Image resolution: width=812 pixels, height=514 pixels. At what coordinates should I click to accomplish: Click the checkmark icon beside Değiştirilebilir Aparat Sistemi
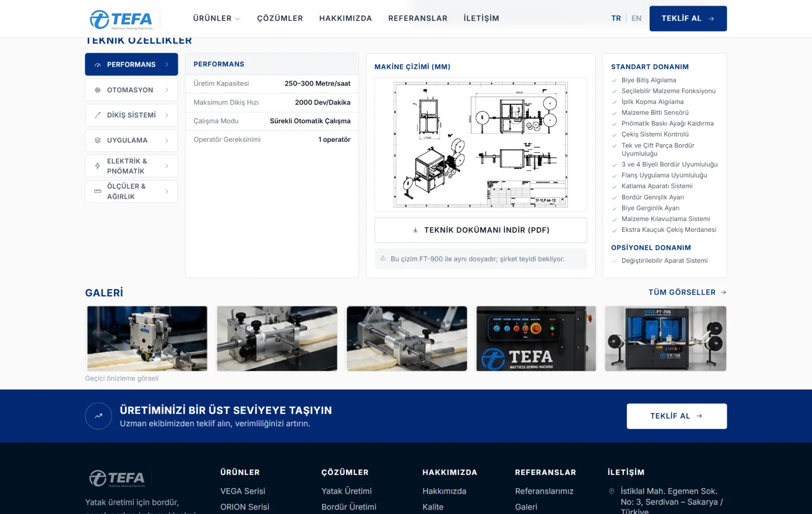[x=615, y=261]
